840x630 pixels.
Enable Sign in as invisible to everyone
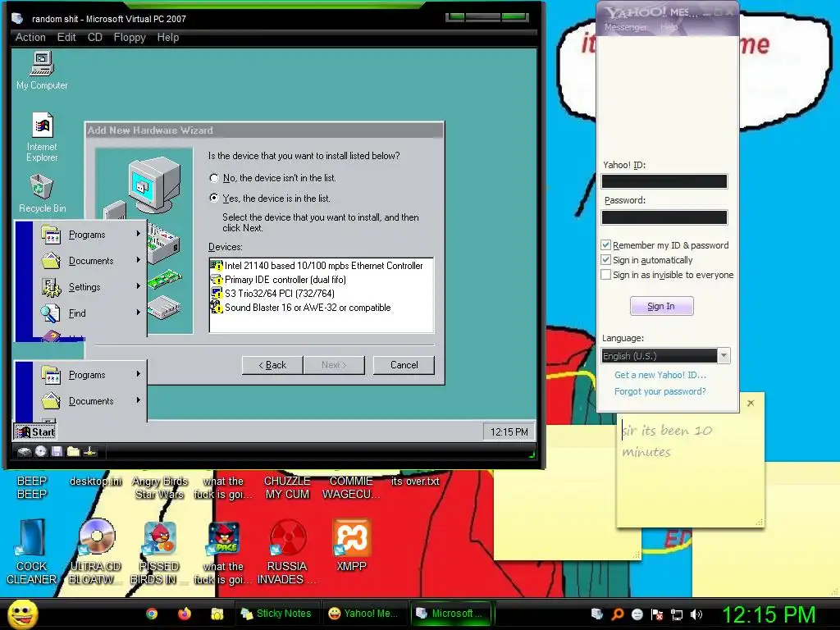tap(606, 274)
